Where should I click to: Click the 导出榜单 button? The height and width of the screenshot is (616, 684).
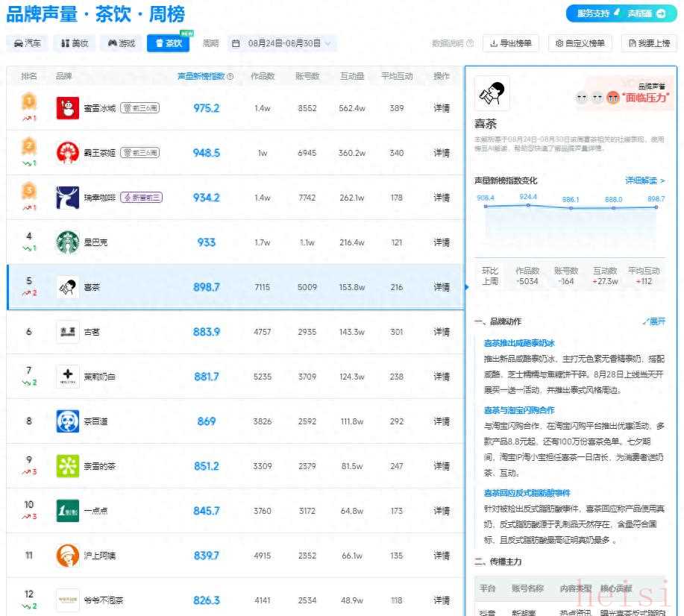coord(511,43)
